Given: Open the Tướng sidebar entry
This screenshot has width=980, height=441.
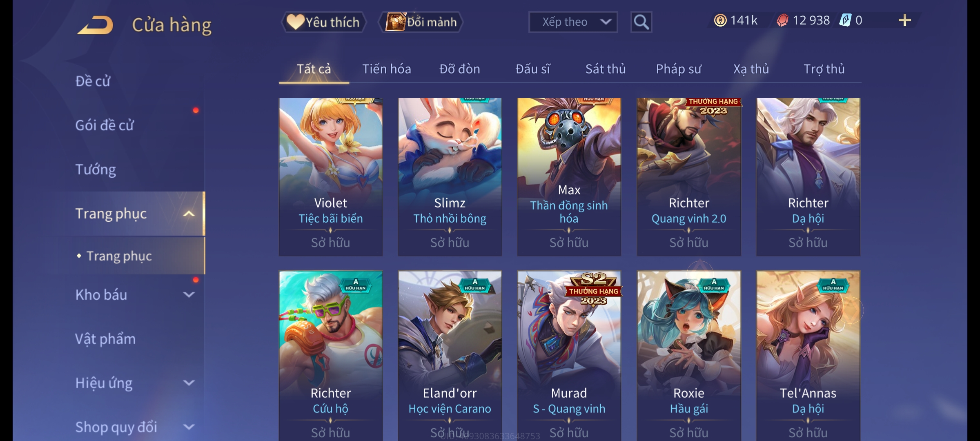Looking at the screenshot, I should [x=96, y=169].
